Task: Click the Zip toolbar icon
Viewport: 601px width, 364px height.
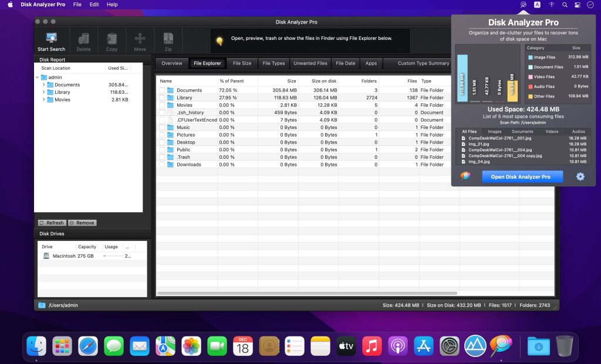Action: click(x=168, y=37)
